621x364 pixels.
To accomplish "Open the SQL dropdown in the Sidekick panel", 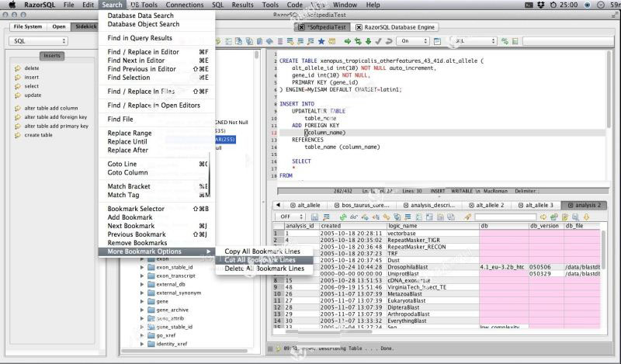I will click(38, 41).
